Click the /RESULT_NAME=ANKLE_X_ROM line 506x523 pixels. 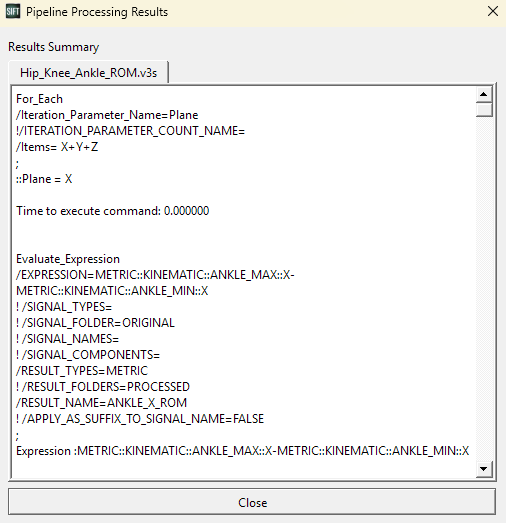coord(101,403)
